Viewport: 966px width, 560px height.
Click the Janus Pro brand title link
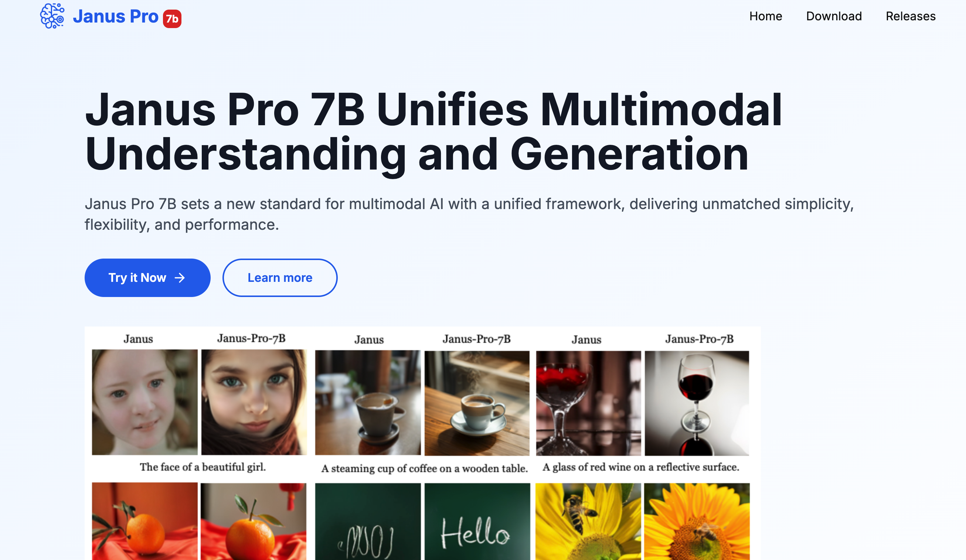click(x=116, y=17)
